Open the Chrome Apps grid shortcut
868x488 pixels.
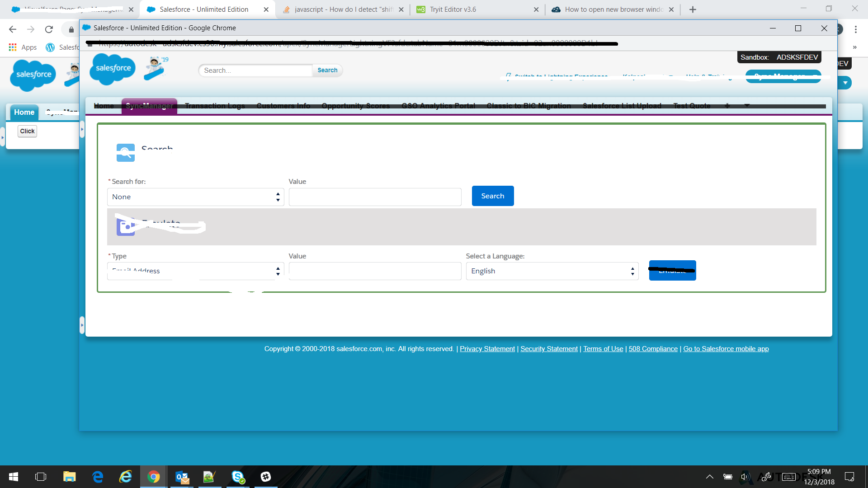tap(13, 47)
